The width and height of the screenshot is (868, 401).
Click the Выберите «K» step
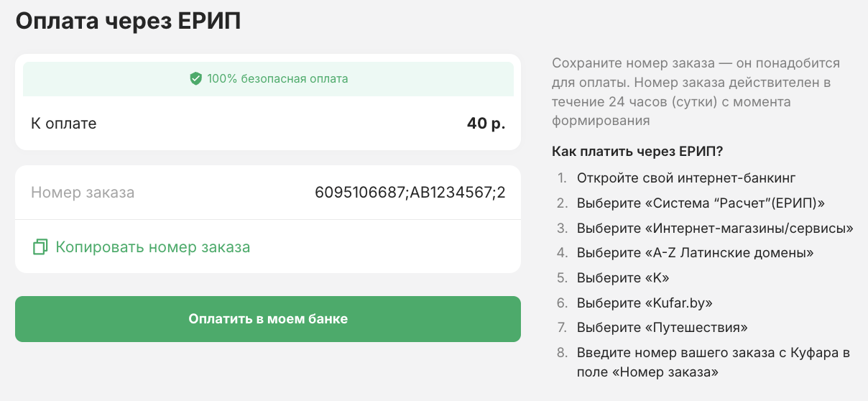pyautogui.click(x=623, y=278)
